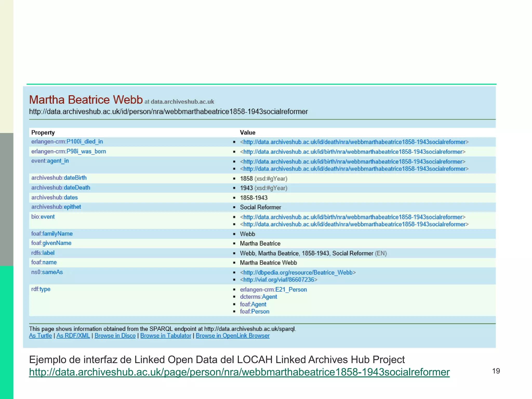Open the viaf.org/viaf/86607236 link
This screenshot has width=532, height=399.
click(x=279, y=280)
